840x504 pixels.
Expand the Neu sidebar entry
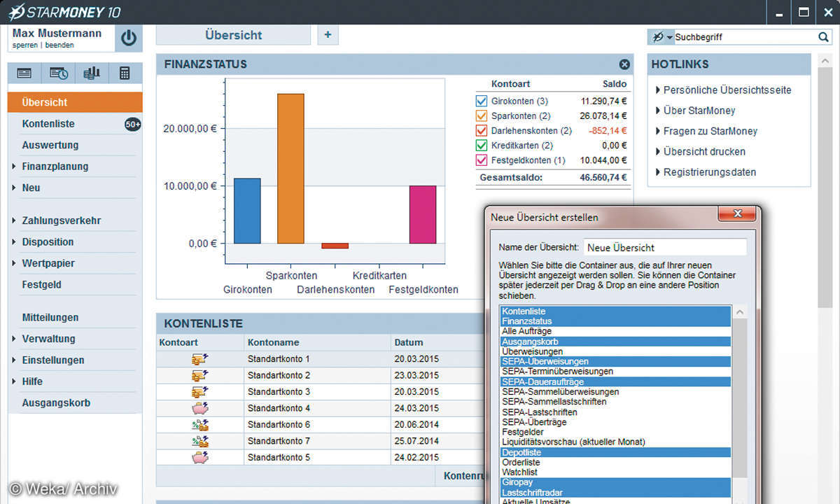click(x=15, y=188)
